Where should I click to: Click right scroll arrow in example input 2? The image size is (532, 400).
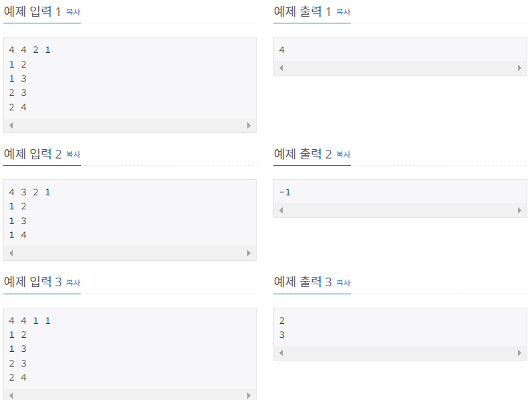point(249,253)
